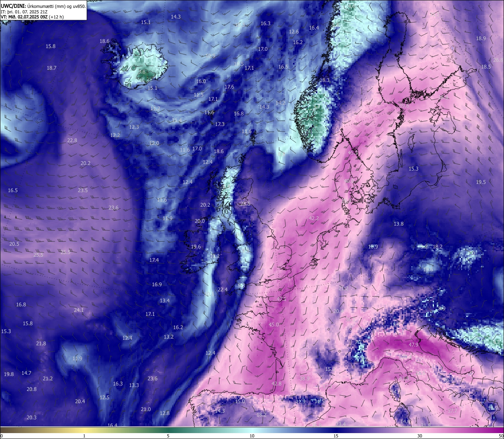This screenshot has height=439, width=504.
Task: Click the 16.0 value on the map
Action: (201, 81)
